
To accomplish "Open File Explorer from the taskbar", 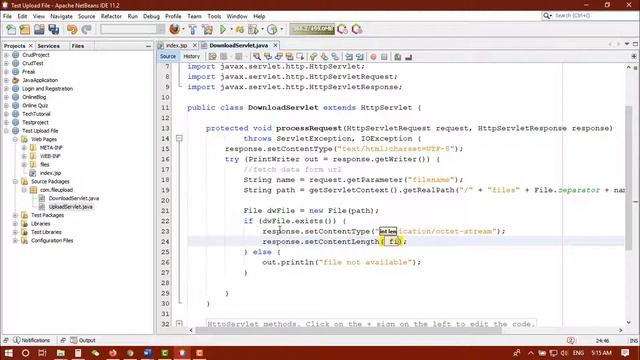I will [60, 353].
